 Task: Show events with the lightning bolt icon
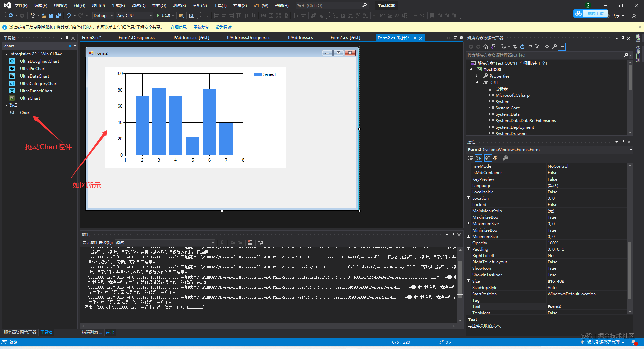coord(496,158)
